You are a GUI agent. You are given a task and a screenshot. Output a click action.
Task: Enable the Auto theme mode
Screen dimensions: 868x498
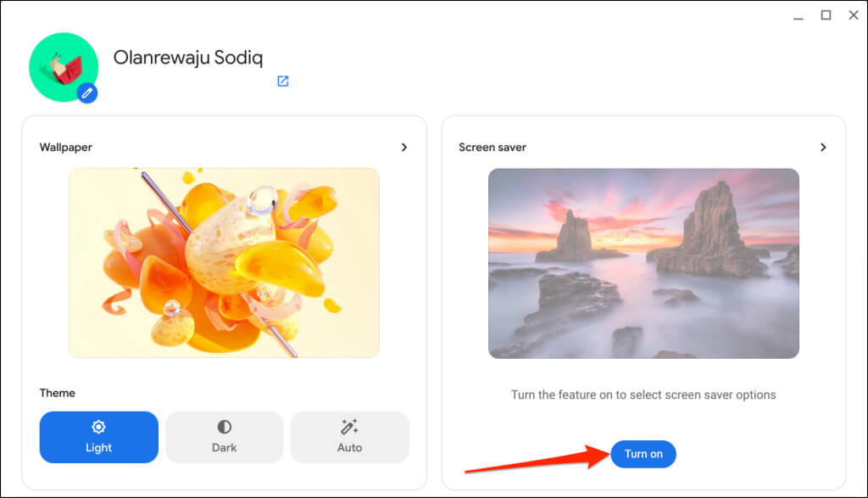pos(349,437)
